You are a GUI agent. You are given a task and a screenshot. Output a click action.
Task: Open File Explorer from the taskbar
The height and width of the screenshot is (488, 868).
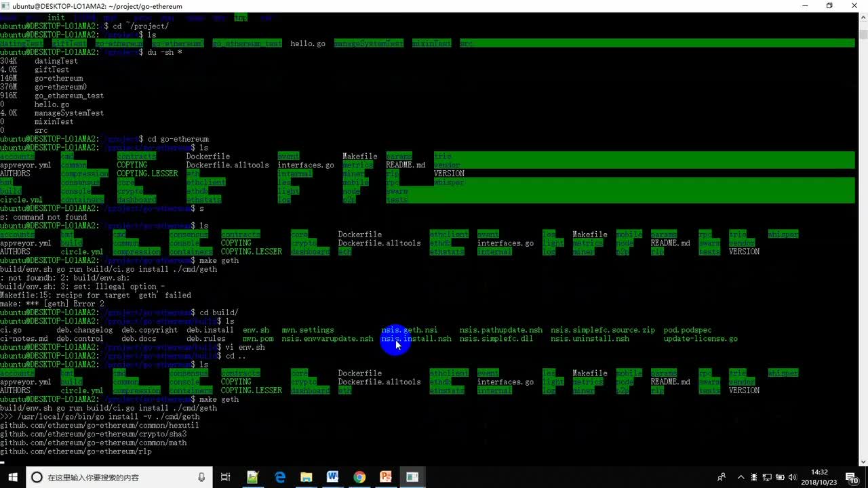point(306,477)
